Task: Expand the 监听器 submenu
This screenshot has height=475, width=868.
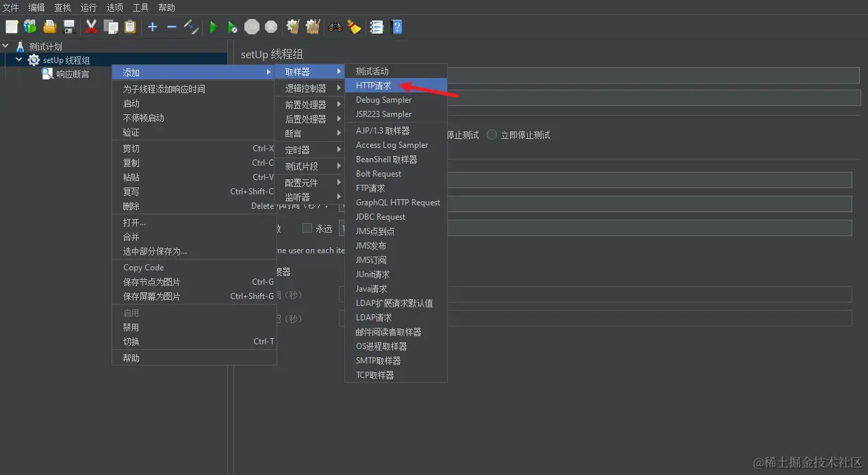Action: point(309,197)
